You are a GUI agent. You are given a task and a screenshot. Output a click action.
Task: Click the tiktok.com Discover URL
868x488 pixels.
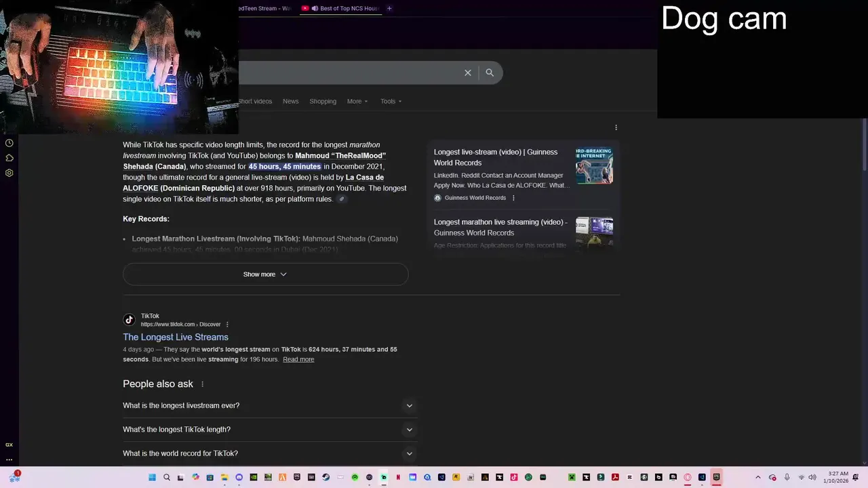[x=180, y=325]
